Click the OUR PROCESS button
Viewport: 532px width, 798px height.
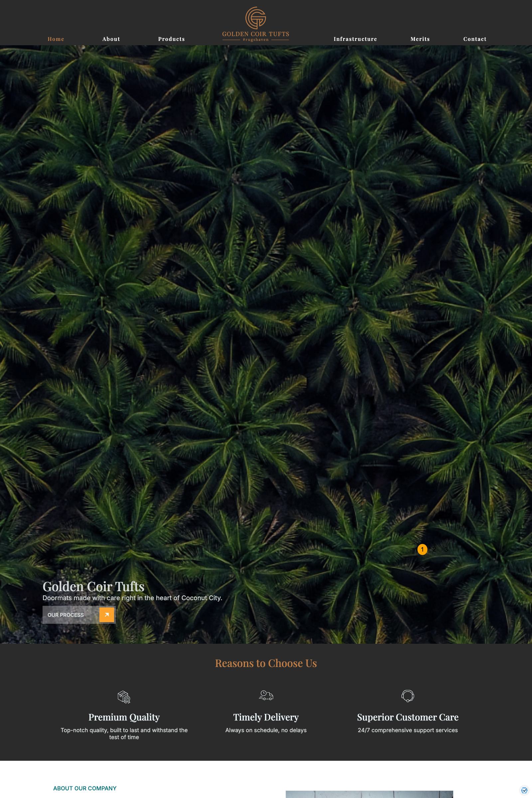point(79,614)
